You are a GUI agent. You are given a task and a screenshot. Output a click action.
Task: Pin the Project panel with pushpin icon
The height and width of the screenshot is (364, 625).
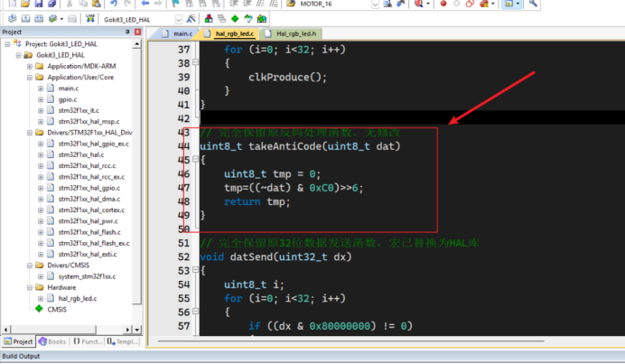pyautogui.click(x=126, y=32)
